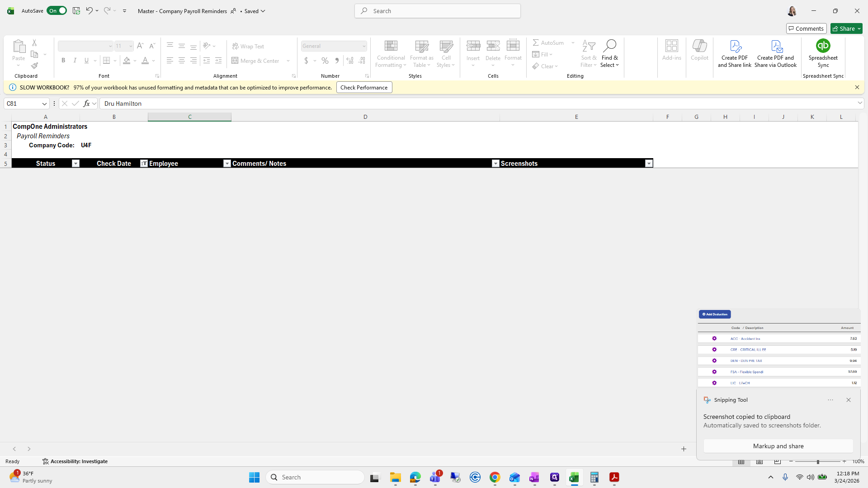This screenshot has width=868, height=488.
Task: Open Spreadsheet Sync QuickBooks icon
Action: (x=823, y=46)
